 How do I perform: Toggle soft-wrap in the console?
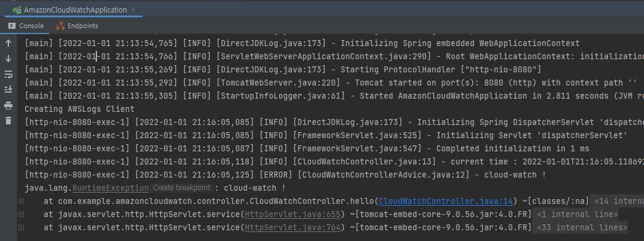[8, 74]
